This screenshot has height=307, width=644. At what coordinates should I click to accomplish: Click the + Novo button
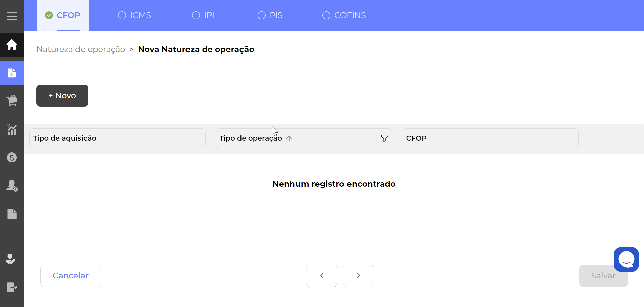click(62, 96)
